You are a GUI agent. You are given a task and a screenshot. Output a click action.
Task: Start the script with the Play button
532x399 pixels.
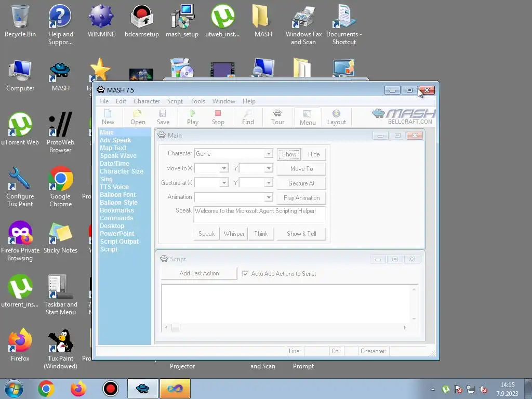(193, 117)
